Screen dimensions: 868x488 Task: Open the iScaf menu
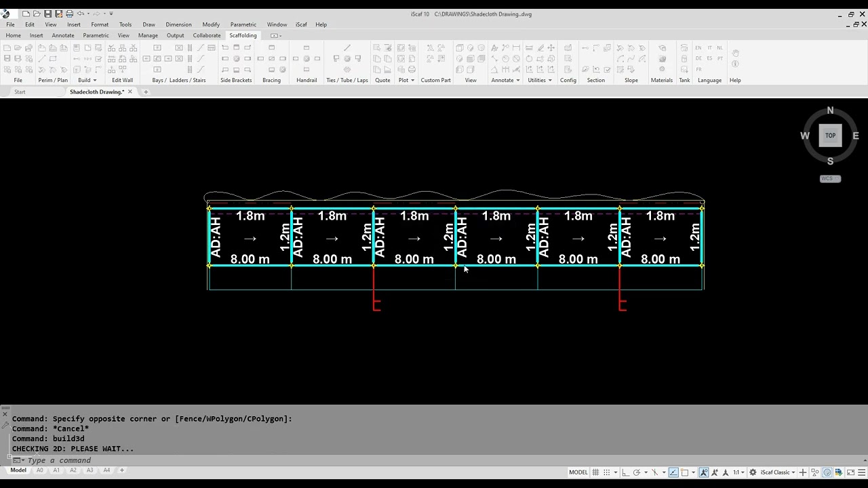coord(301,24)
